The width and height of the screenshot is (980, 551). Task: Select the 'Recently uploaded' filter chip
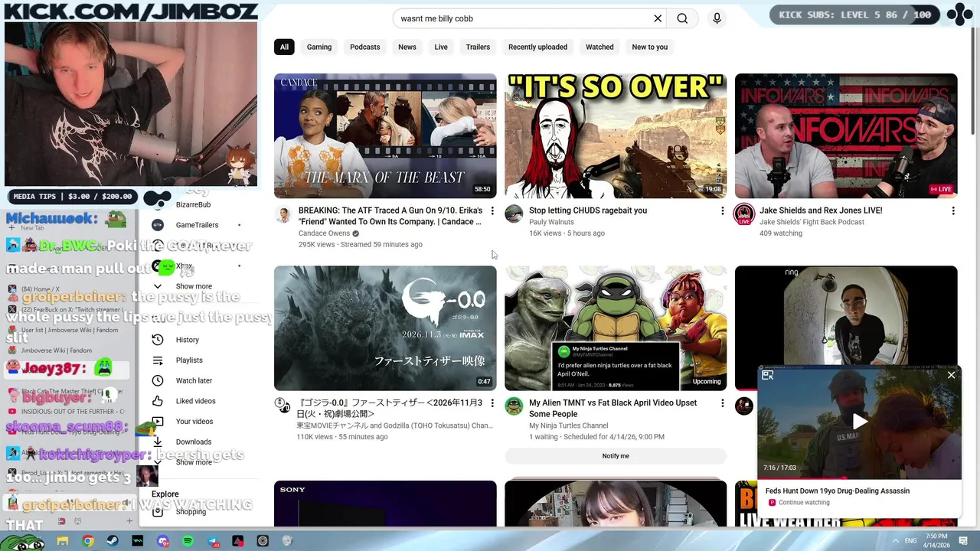(x=537, y=47)
